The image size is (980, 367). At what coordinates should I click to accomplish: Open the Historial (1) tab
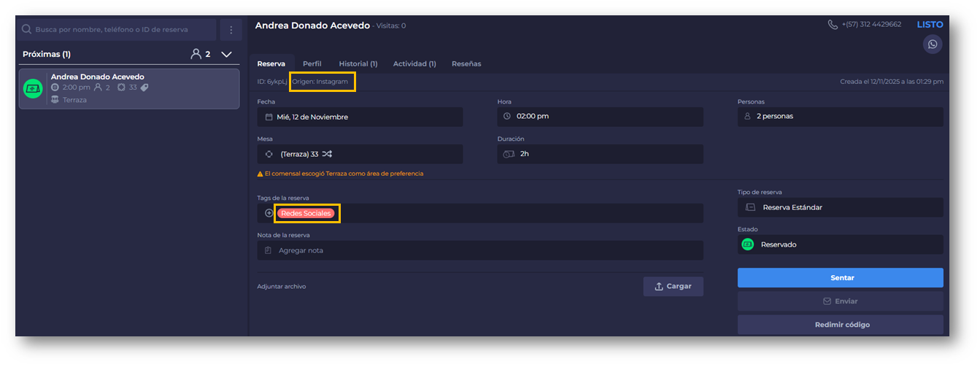coord(358,63)
